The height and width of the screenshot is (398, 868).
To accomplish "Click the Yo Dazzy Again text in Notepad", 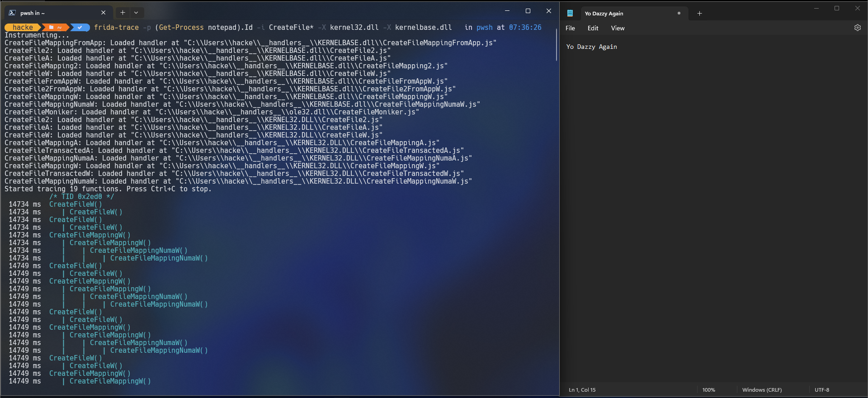I will click(x=591, y=47).
